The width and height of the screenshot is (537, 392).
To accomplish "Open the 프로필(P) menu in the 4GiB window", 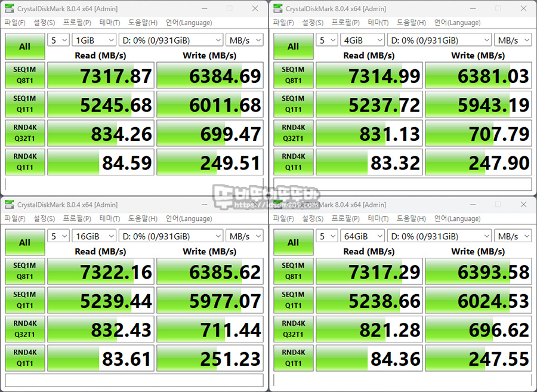I will [x=345, y=23].
